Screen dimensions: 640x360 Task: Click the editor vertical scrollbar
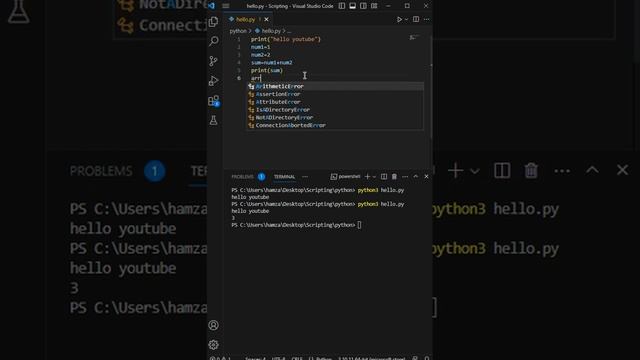point(431,88)
